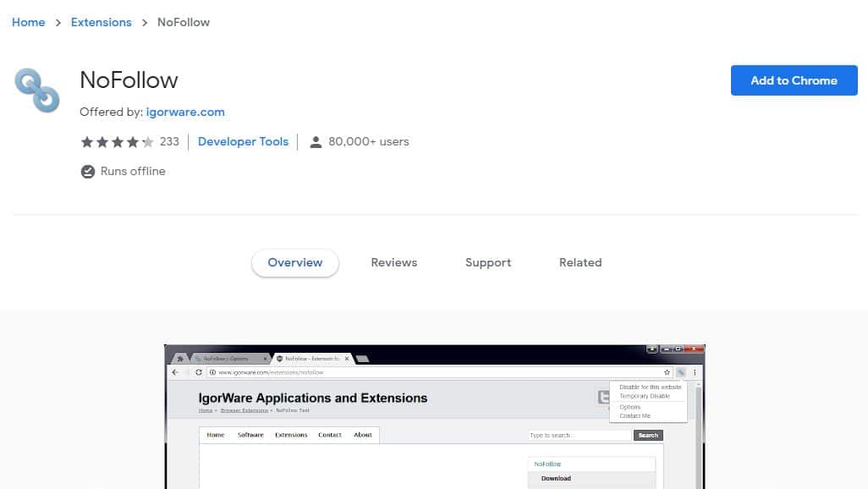
Task: Open the Support tab
Action: pyautogui.click(x=488, y=262)
